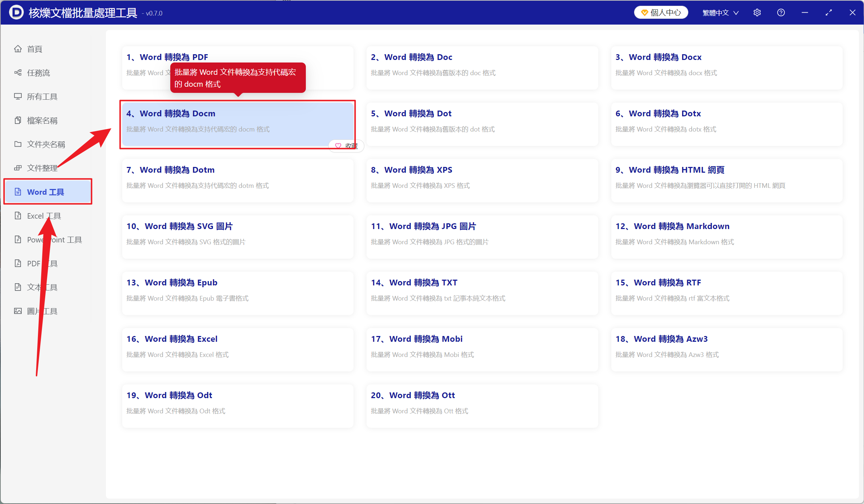Click the home icon beside 首頁
Viewport: 864px width, 504px height.
[18, 49]
